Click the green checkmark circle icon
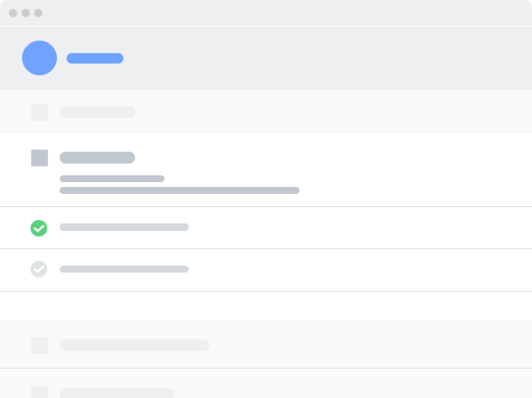532x398 pixels. click(39, 228)
